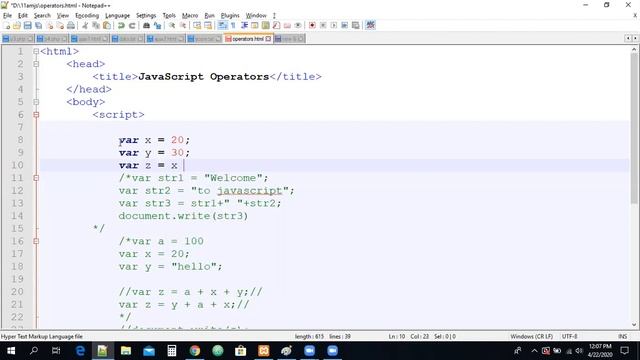Image resolution: width=640 pixels, height=360 pixels.
Task: Open the Edit menu
Action: 23,16
